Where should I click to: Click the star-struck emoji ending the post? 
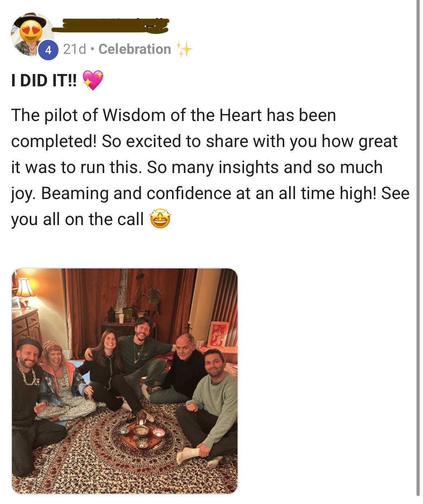click(160, 219)
